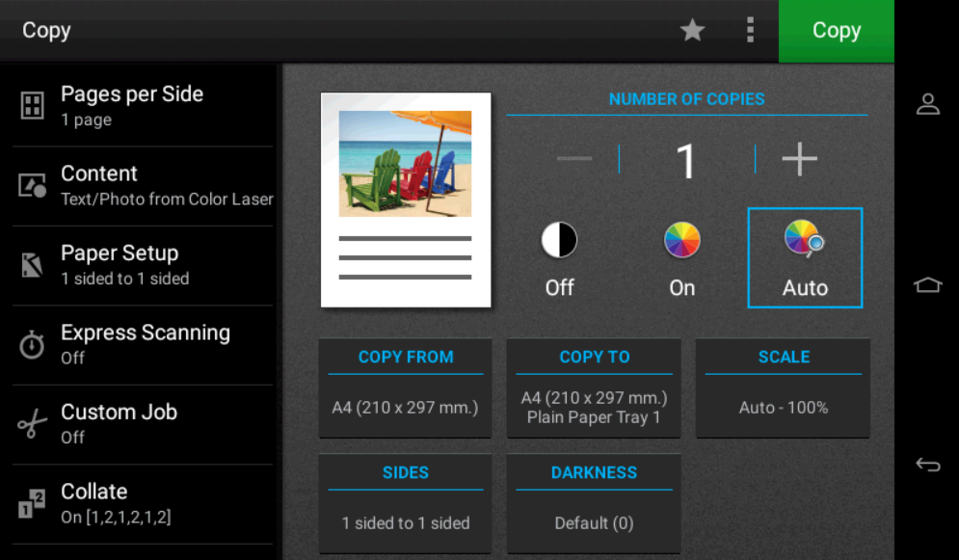The height and width of the screenshot is (560, 959).
Task: Open the Sides setting tile
Action: pos(406,503)
